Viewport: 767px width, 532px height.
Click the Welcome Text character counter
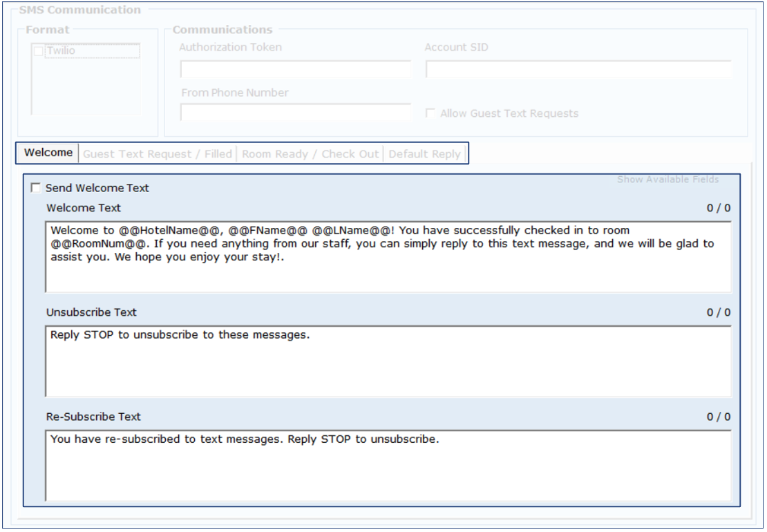click(x=718, y=208)
